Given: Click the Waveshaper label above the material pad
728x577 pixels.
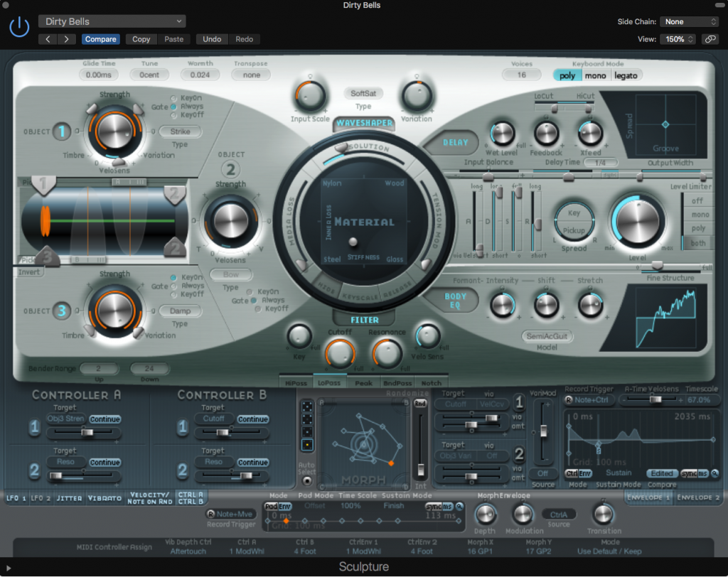Looking at the screenshot, I should tap(363, 123).
